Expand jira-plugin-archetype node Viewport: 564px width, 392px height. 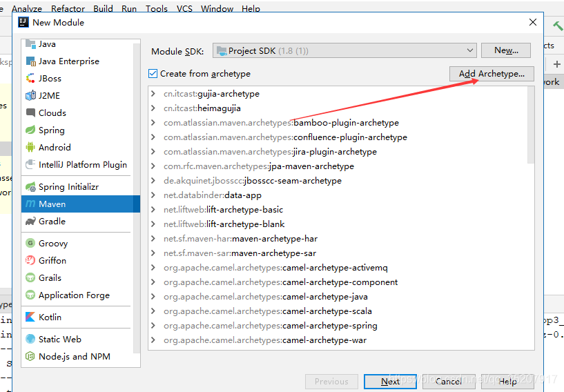153,152
